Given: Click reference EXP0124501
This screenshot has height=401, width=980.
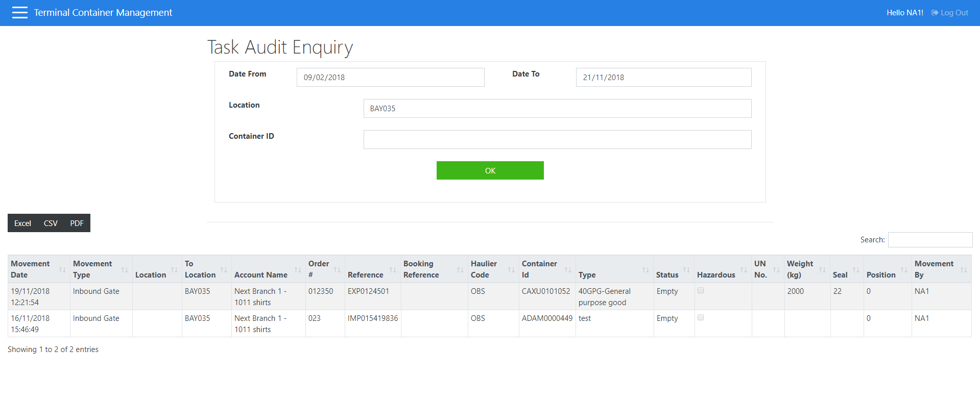Looking at the screenshot, I should point(368,291).
